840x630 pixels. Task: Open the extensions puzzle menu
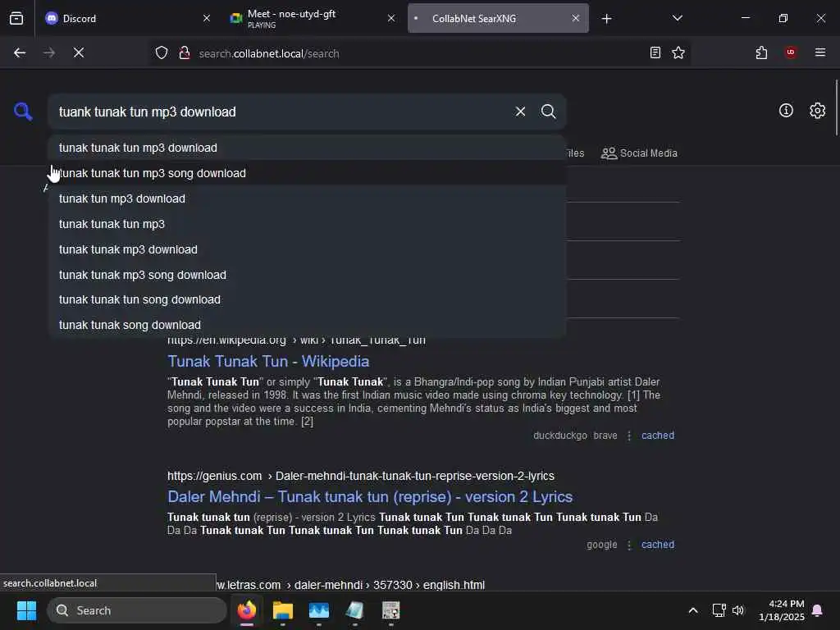tap(761, 52)
